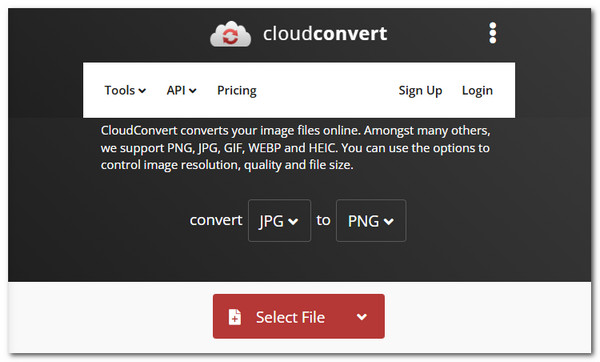
Task: Open the three-dot vertical menu
Action: tap(492, 33)
